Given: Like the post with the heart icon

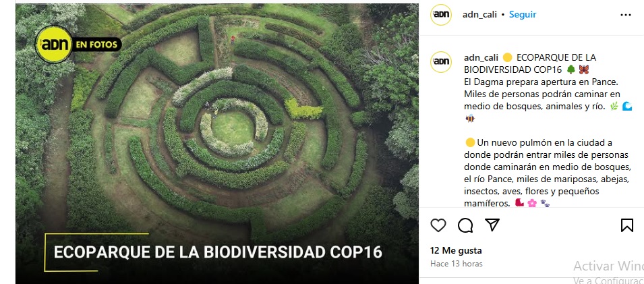Looking at the screenshot, I should coord(438,225).
